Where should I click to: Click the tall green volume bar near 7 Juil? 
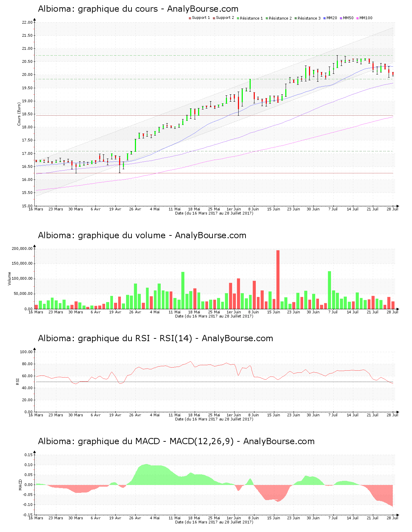[x=330, y=290]
